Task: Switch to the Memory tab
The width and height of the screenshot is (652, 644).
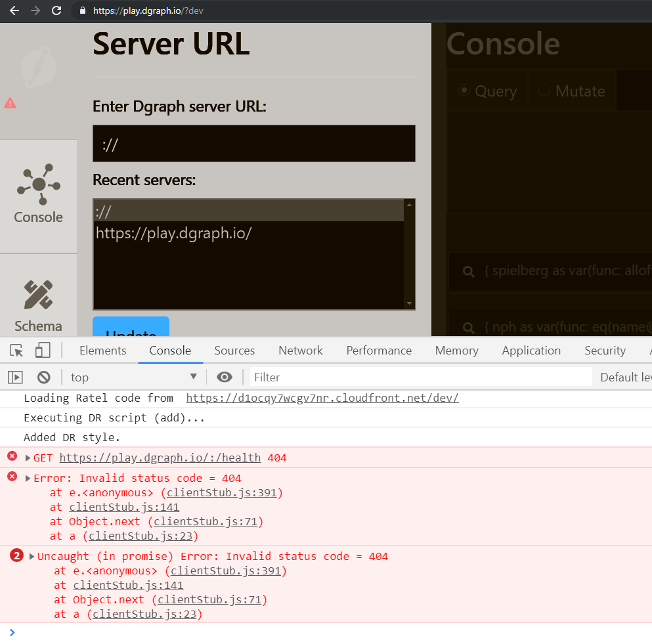Action: click(x=456, y=351)
